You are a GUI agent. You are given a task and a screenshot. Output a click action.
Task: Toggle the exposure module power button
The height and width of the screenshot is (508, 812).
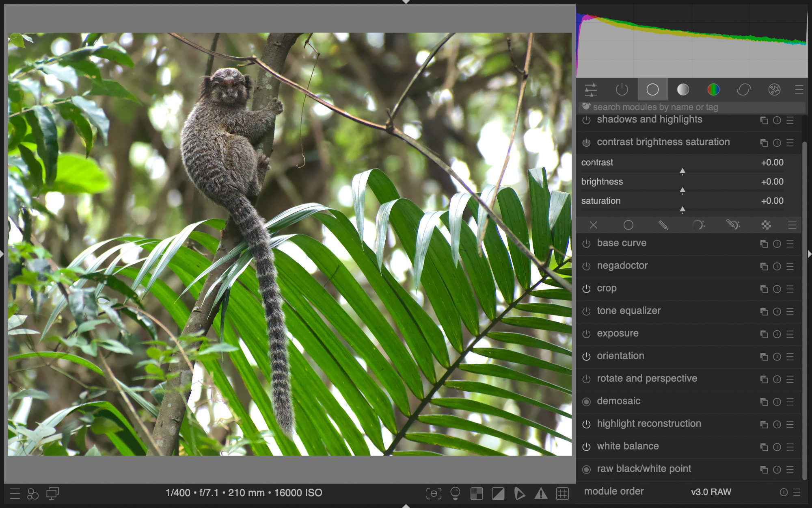[x=586, y=333]
